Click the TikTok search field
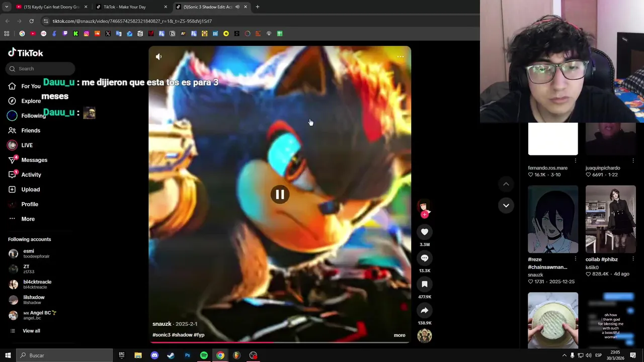Image resolution: width=644 pixels, height=362 pixels. coord(41,69)
